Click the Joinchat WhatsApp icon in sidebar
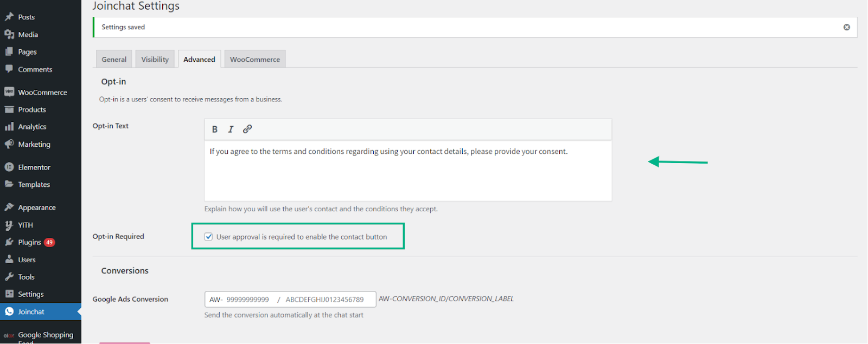This screenshot has width=868, height=344. coord(9,311)
